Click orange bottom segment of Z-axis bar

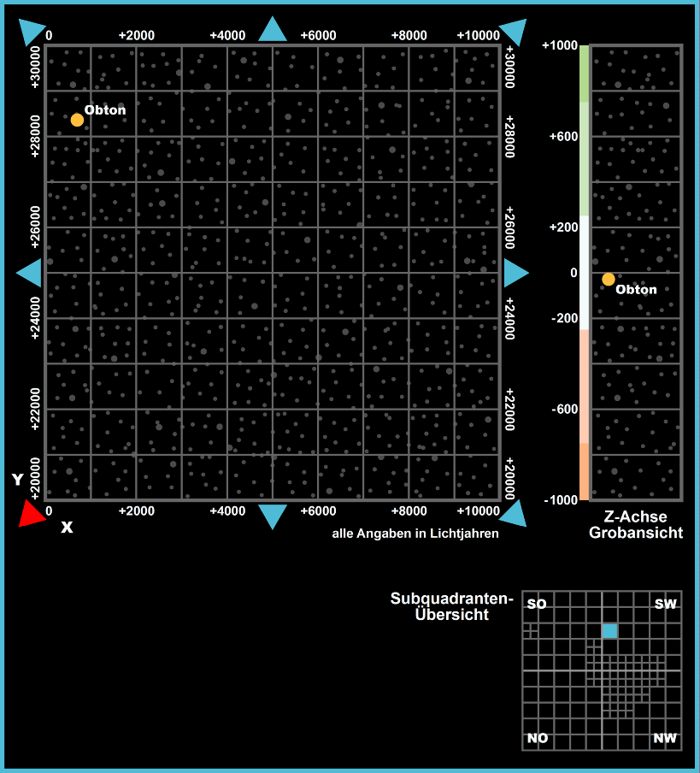click(x=585, y=471)
